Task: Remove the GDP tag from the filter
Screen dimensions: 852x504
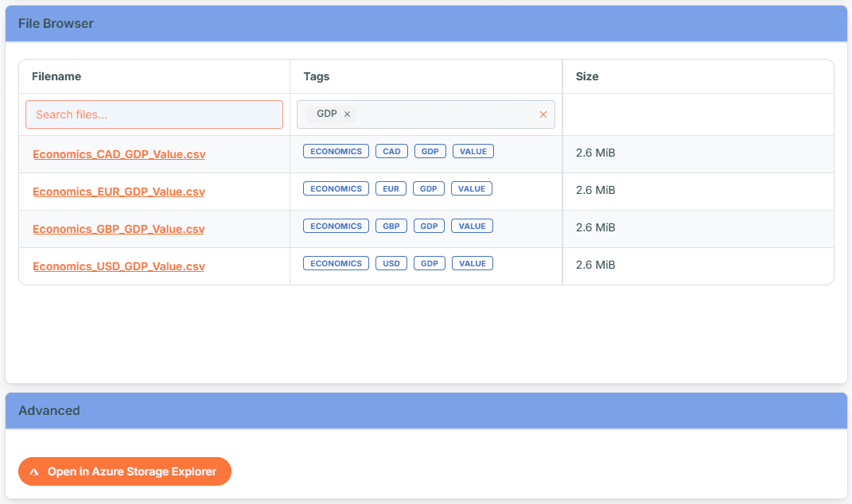Action: tap(348, 114)
